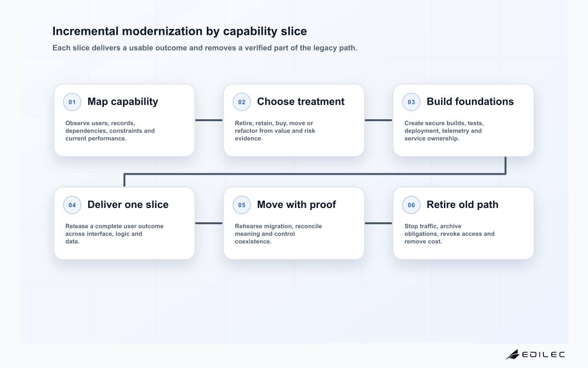
Task: Click the 'Observe users, records' description text
Action: point(110,131)
